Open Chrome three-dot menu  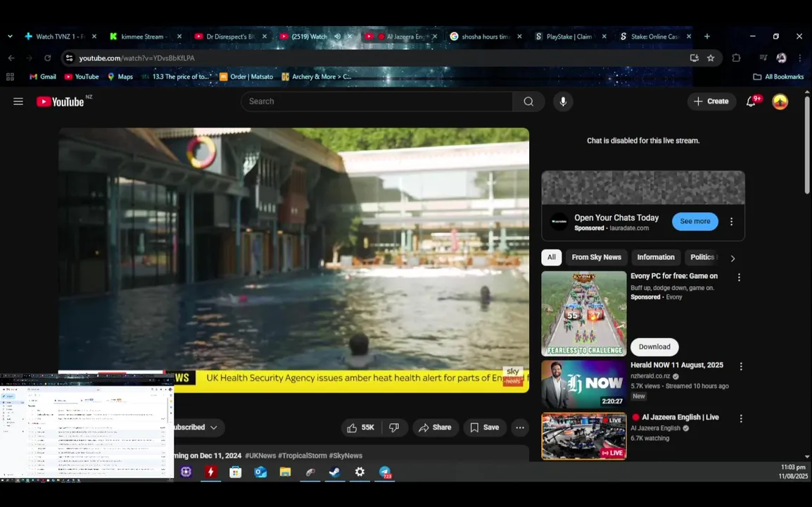[x=800, y=58]
